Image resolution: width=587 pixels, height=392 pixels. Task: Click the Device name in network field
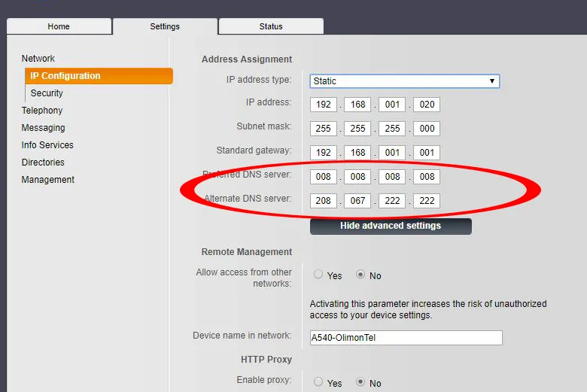[x=406, y=338]
